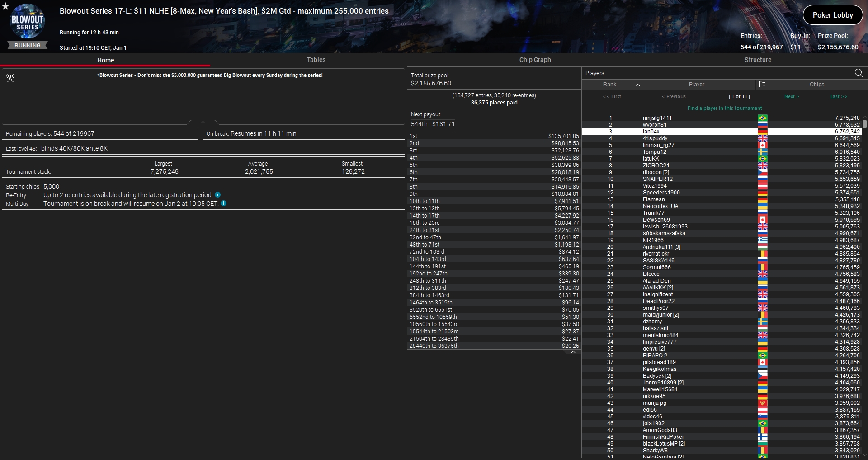This screenshot has width=868, height=460.
Task: Click the flag icon next to 41spuddy
Action: point(762,138)
